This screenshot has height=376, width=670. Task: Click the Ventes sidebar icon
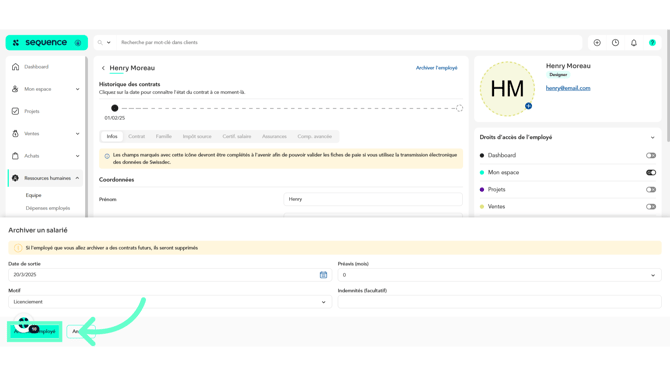(15, 133)
